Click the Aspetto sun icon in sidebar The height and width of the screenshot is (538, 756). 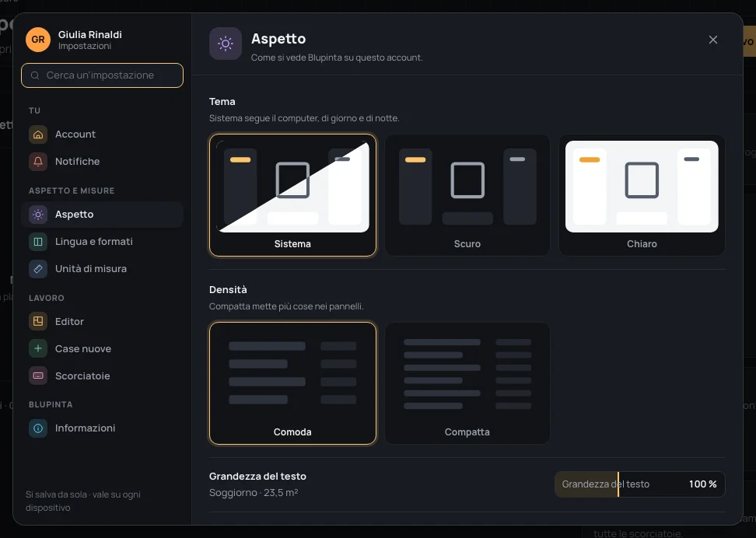pos(38,215)
